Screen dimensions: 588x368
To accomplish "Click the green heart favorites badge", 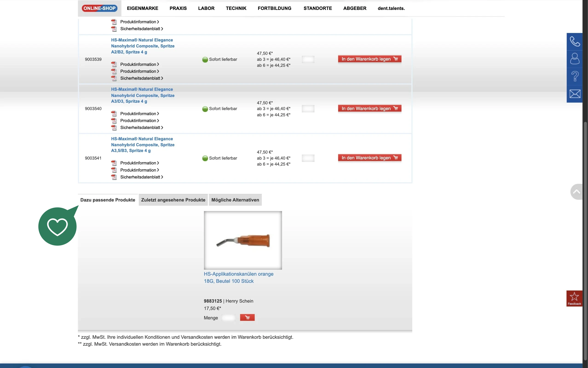I will (58, 226).
